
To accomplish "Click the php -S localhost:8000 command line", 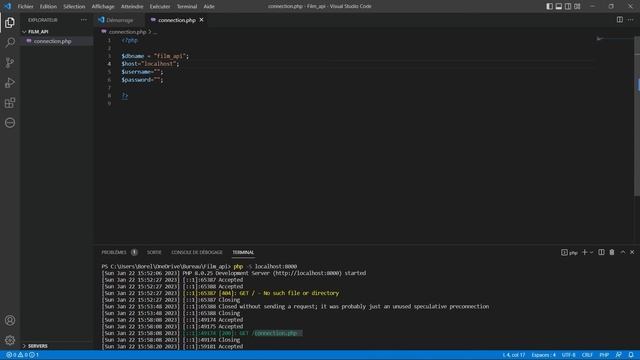I will (266, 267).
